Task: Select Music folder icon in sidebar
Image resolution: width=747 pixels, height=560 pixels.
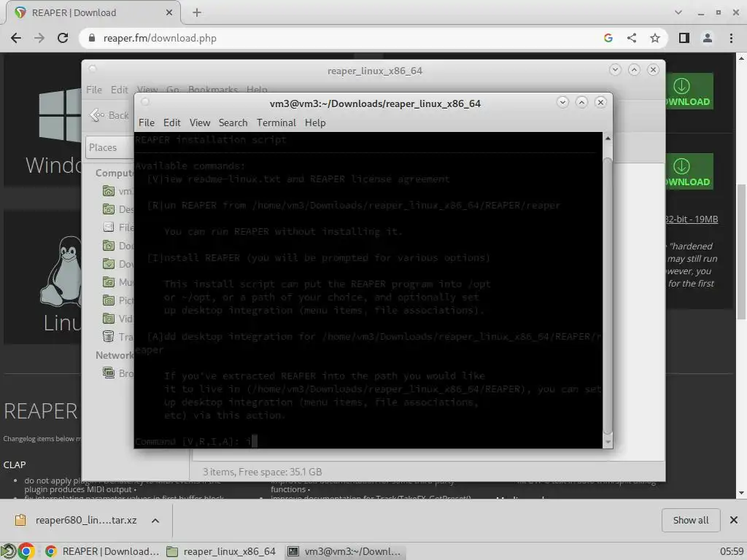Action: tap(109, 282)
